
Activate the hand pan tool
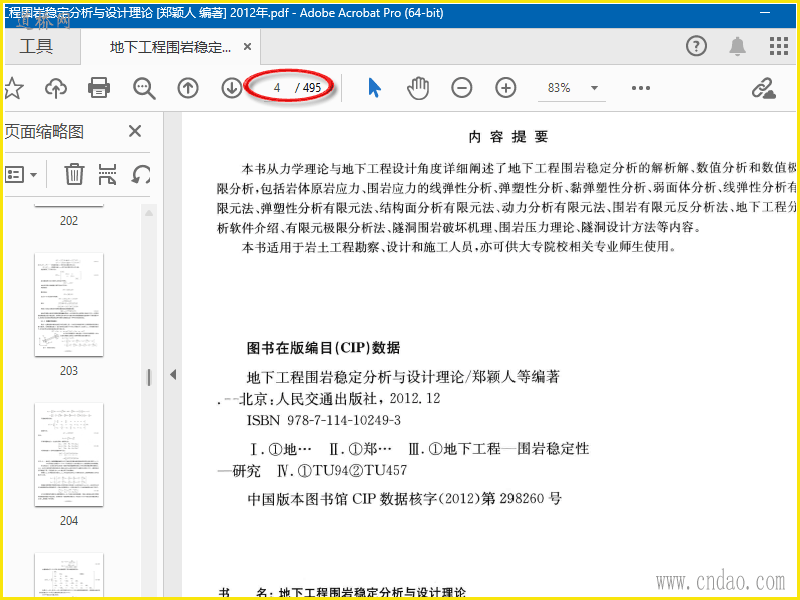click(418, 88)
